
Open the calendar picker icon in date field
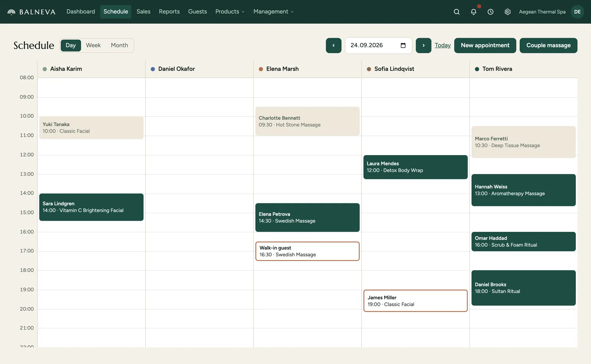point(403,45)
